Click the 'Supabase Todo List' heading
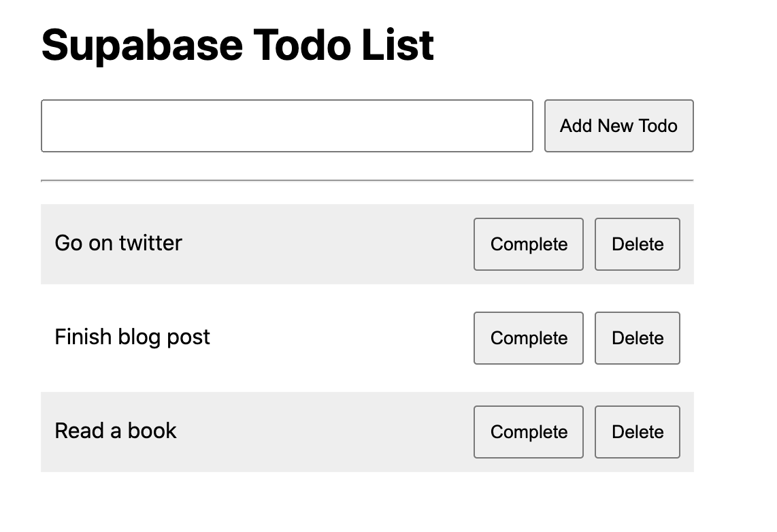Image resolution: width=777 pixels, height=532 pixels. (x=237, y=45)
